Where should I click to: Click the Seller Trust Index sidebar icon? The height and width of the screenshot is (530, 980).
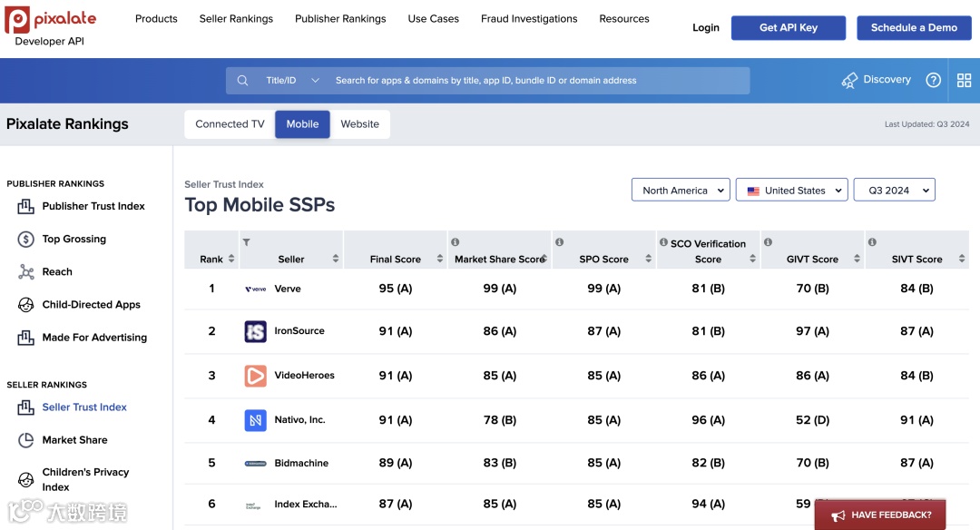25,407
